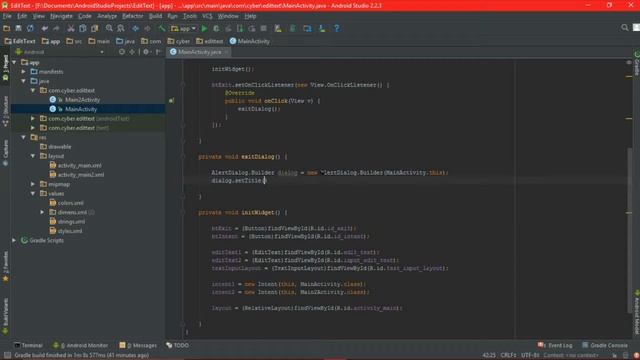The image size is (640, 360).
Task: Click the Cut scissors icon
Action: click(x=71, y=29)
